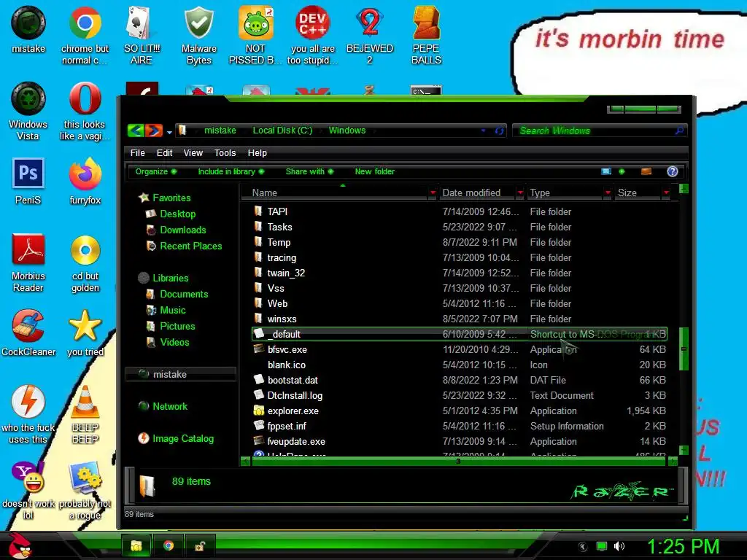This screenshot has height=560, width=747.
Task: Click the orange Forward arrow in Explorer
Action: tap(154, 131)
